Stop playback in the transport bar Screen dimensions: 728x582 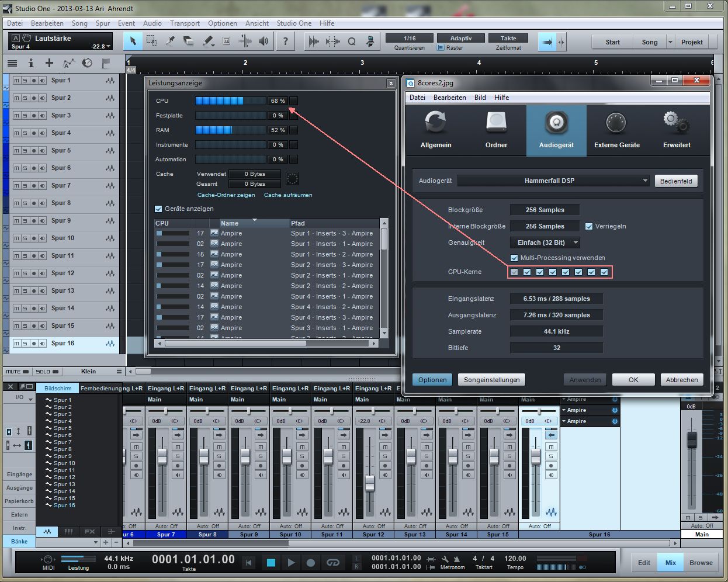(271, 563)
